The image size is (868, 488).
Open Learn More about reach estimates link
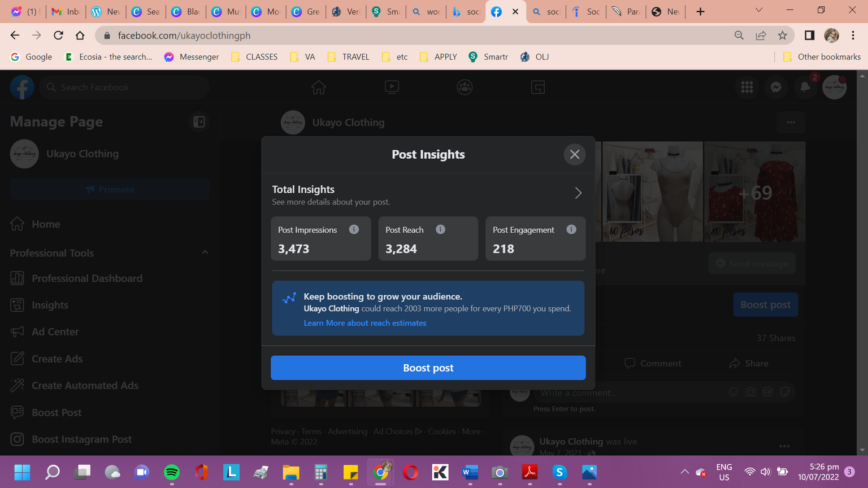click(x=364, y=323)
